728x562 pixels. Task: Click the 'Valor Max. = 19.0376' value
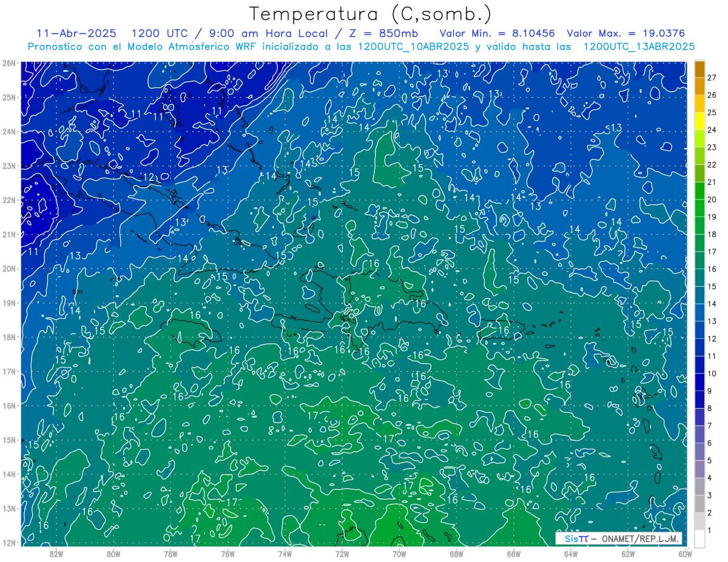(x=626, y=33)
